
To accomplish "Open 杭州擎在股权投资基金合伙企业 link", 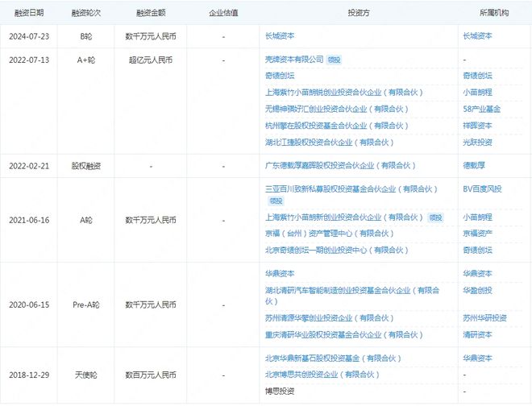I will [327, 126].
